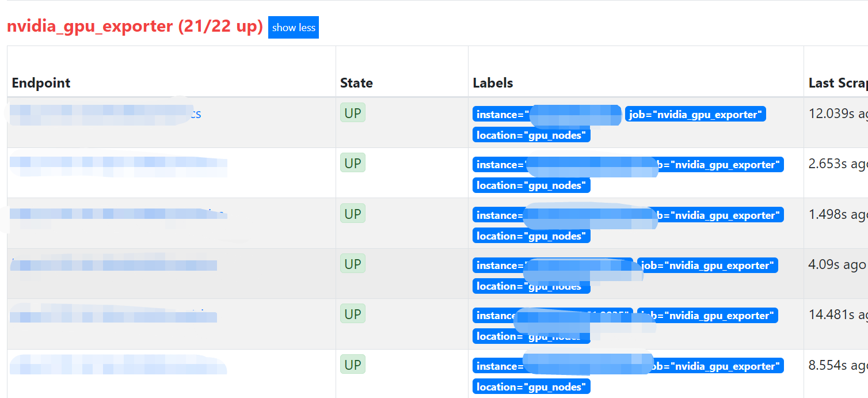Viewport: 868px width, 398px height.
Task: Click the State column header
Action: click(x=356, y=83)
